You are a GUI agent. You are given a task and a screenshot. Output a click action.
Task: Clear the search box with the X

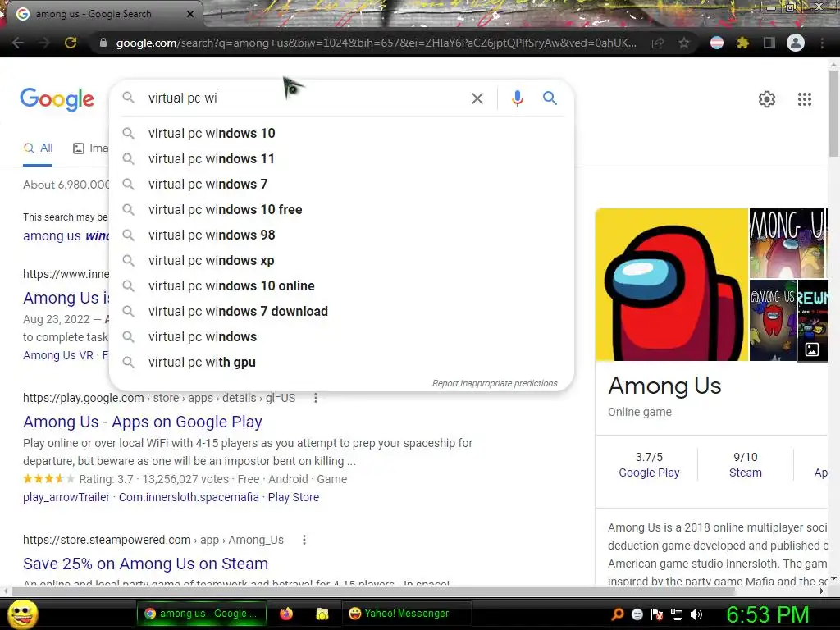tap(477, 98)
